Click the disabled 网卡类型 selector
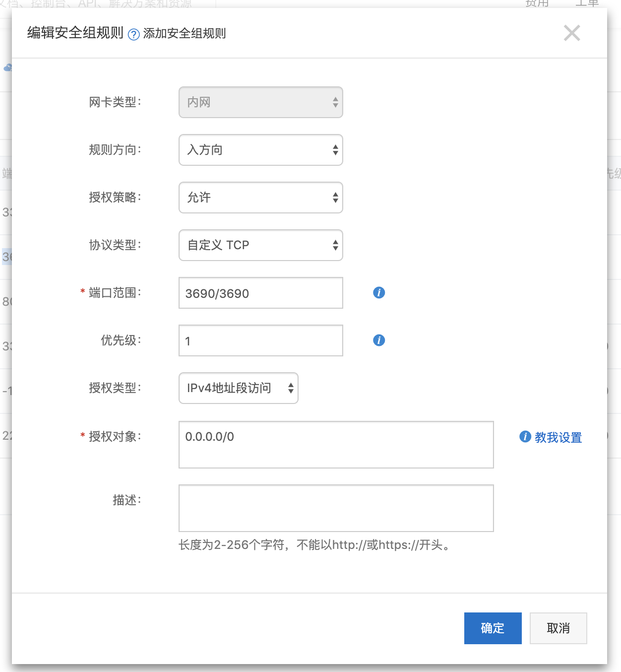This screenshot has height=672, width=621. point(260,102)
